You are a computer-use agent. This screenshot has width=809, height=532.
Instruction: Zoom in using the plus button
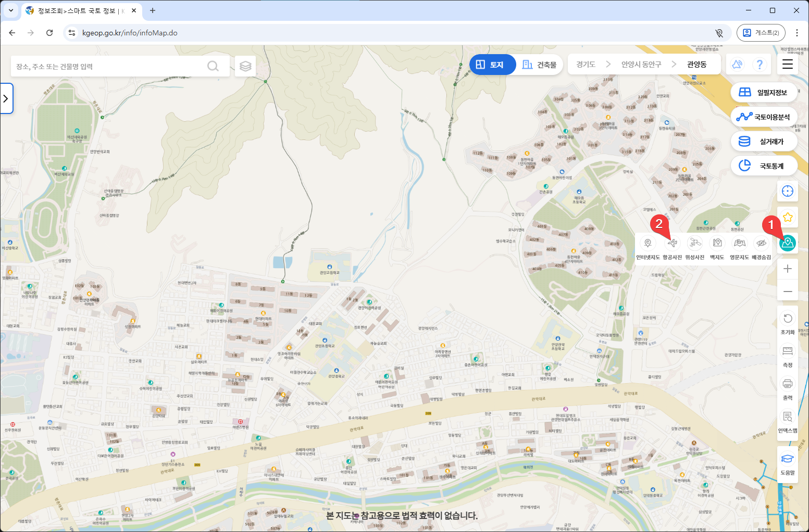[787, 269]
